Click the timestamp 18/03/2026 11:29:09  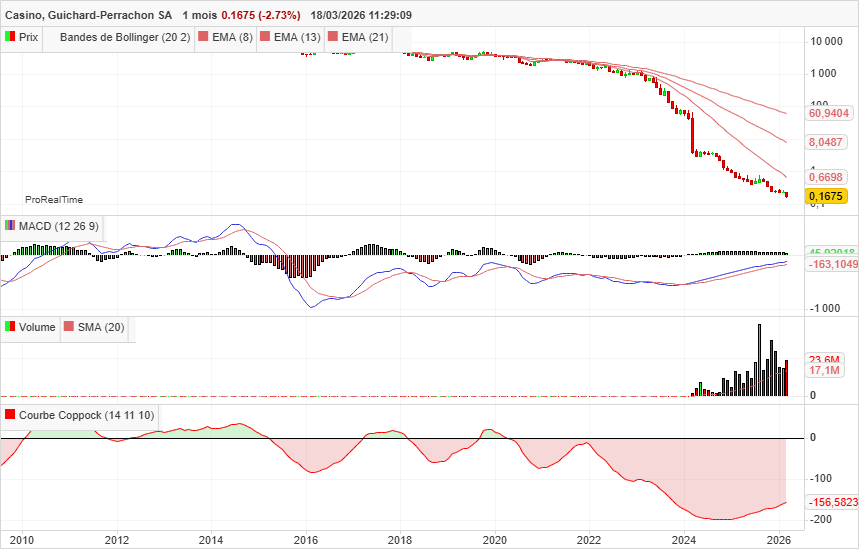click(x=361, y=15)
